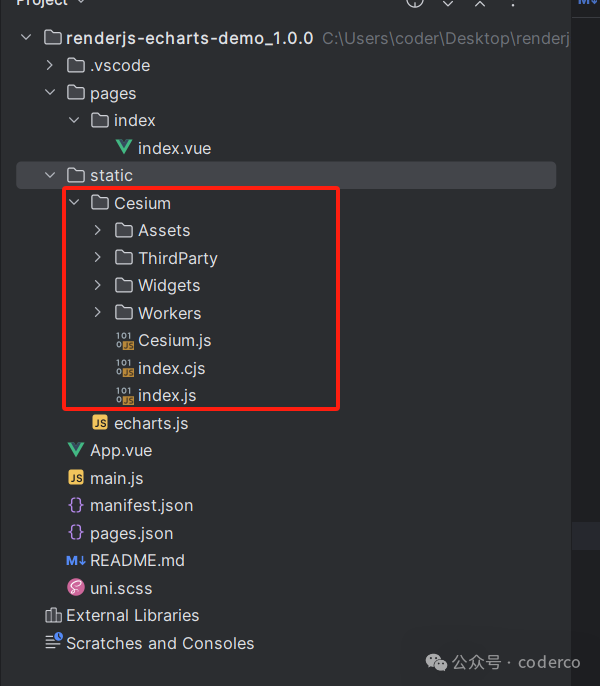Select index.cjs in the Cesium folder

coord(171,368)
